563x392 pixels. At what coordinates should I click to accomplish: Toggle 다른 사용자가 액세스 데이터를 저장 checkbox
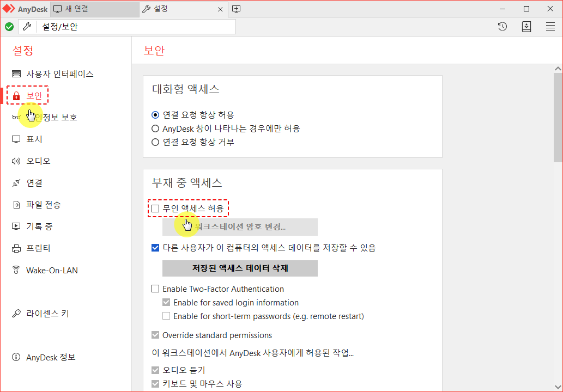[155, 248]
